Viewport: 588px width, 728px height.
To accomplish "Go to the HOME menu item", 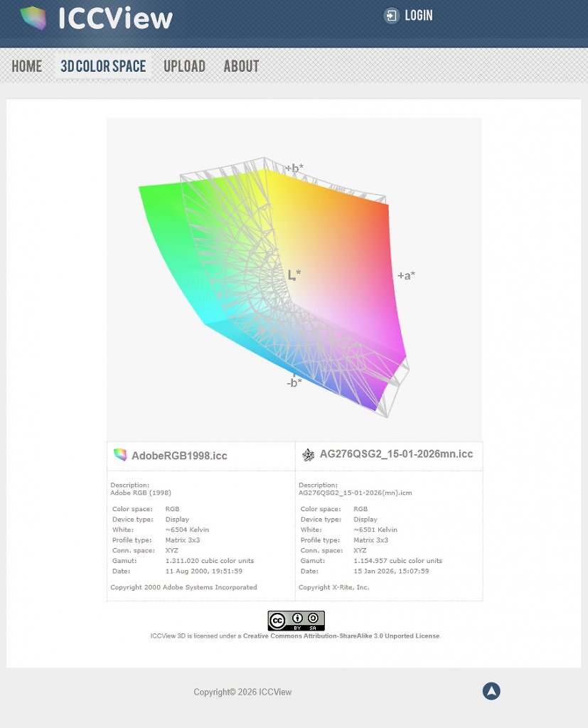I will point(27,66).
